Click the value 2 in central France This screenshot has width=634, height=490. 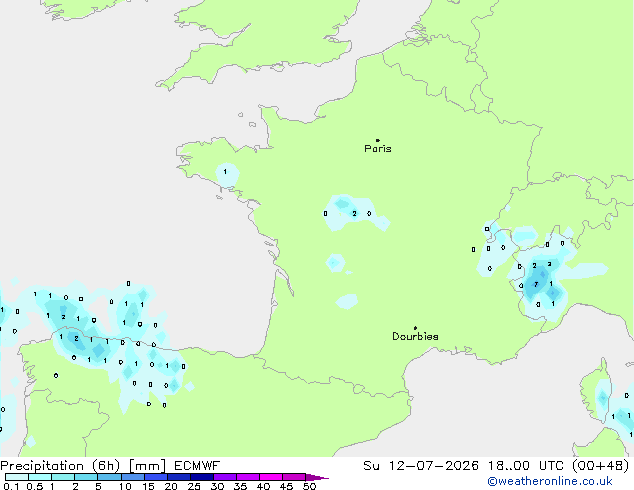point(354,213)
